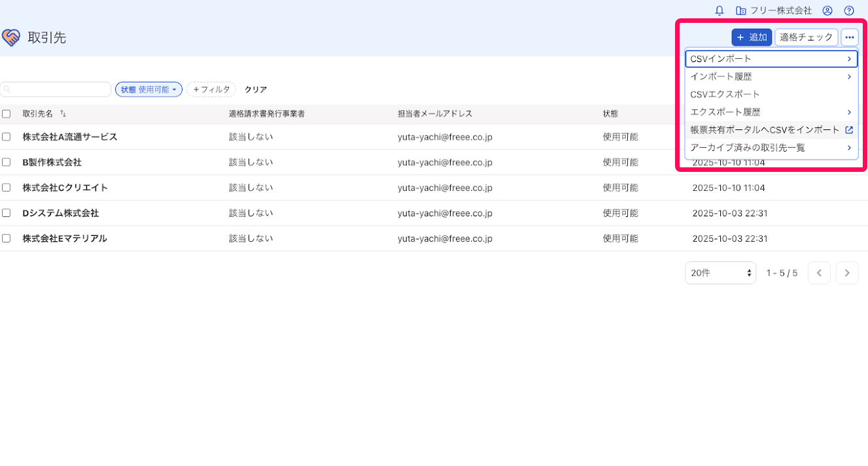Check the box for 株式会社A流通サービス
This screenshot has width=868, height=466.
pyautogui.click(x=7, y=137)
